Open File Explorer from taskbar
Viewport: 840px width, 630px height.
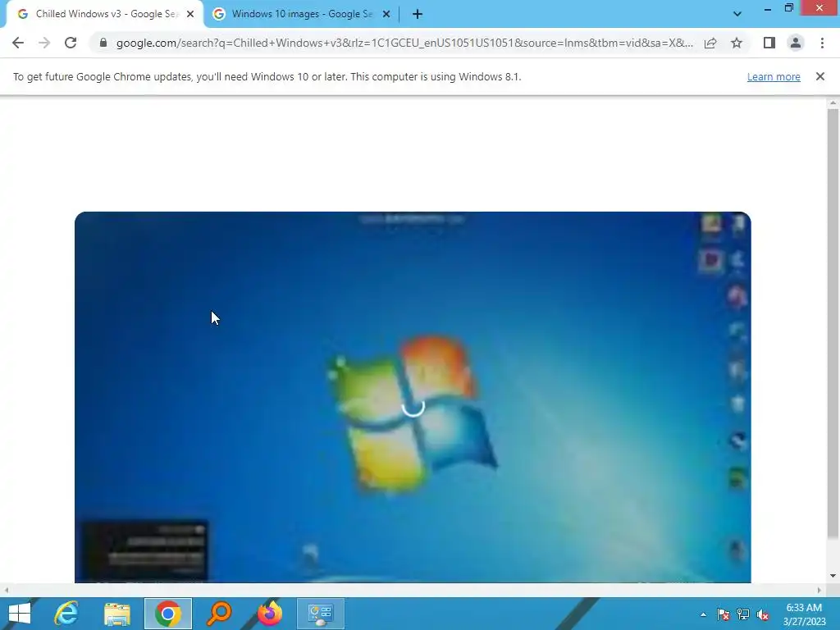[x=117, y=614]
